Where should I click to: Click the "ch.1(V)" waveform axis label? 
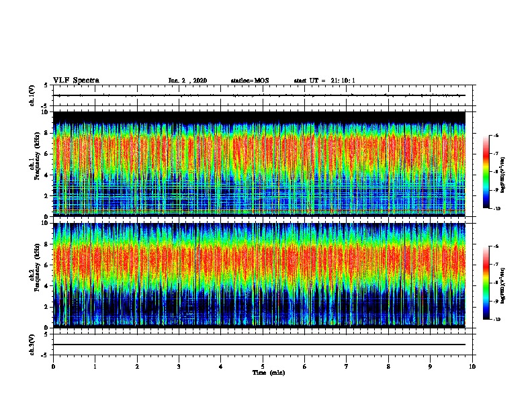(32, 95)
